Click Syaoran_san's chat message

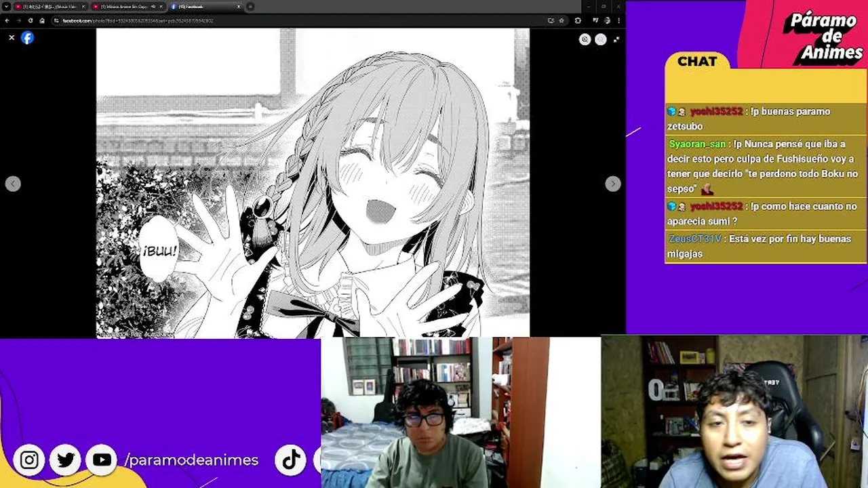[766, 166]
